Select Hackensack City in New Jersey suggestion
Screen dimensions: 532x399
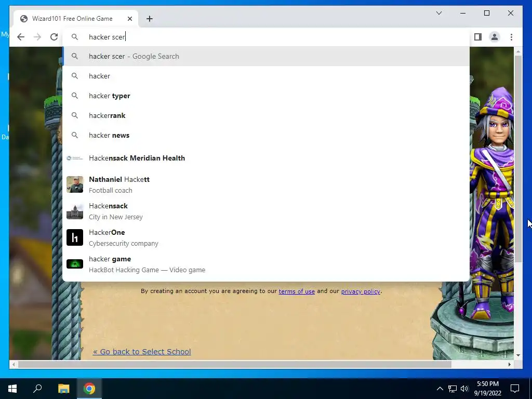click(266, 211)
